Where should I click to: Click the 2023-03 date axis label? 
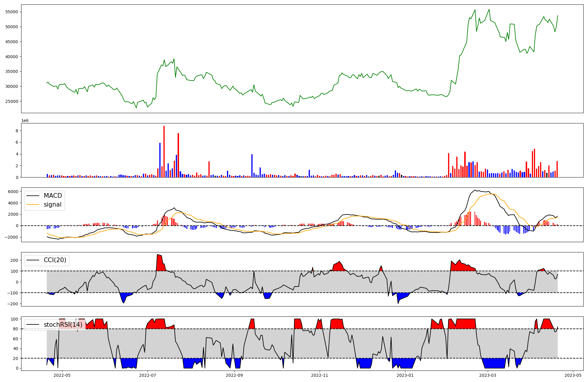[488, 375]
